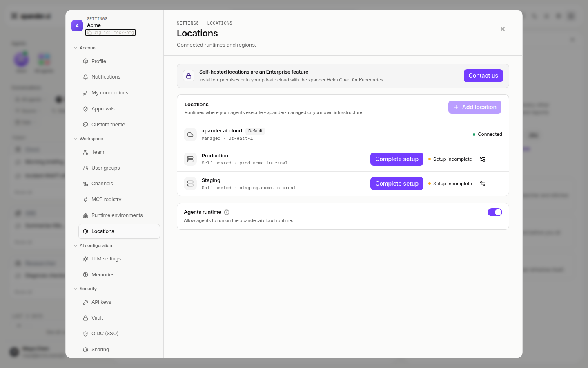Click the Default badge on xpander.ai cloud
This screenshot has height=368, width=588.
(255, 131)
